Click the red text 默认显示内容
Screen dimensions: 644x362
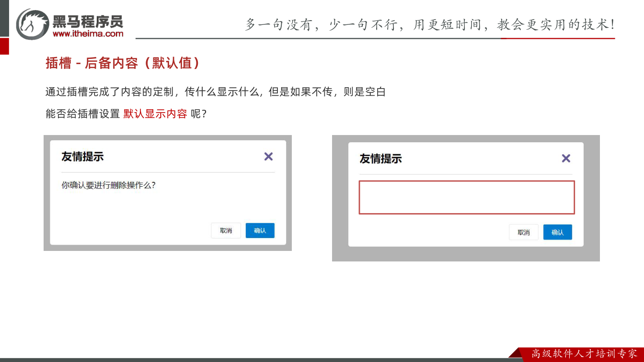(x=155, y=114)
